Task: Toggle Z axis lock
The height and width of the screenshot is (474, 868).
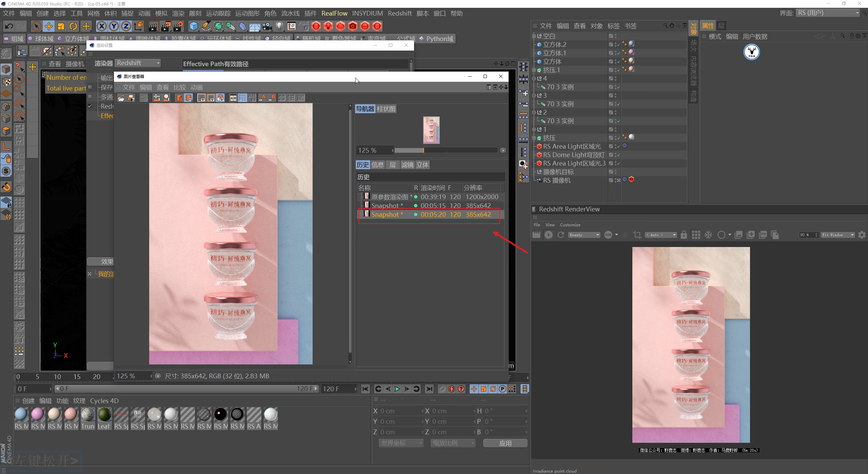Action: pyautogui.click(x=126, y=26)
